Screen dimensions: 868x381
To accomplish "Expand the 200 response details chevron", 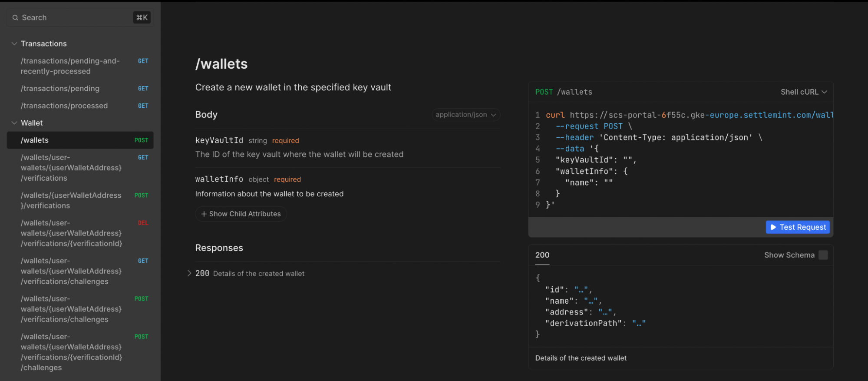I will [x=189, y=273].
